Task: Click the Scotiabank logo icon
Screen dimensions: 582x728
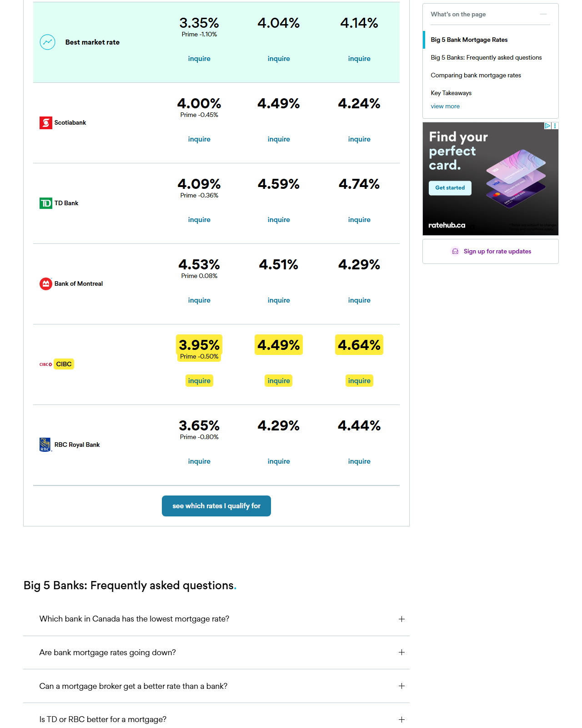Action: (46, 123)
